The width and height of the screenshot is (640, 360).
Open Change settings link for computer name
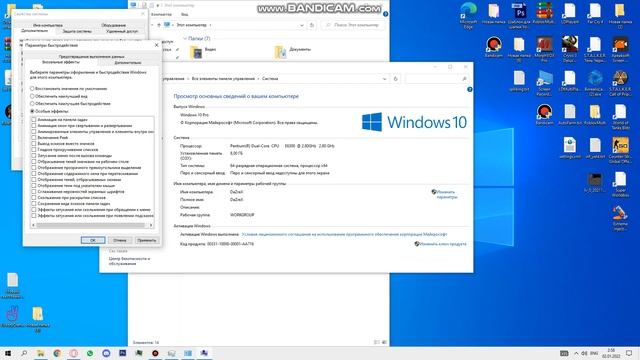[446, 194]
